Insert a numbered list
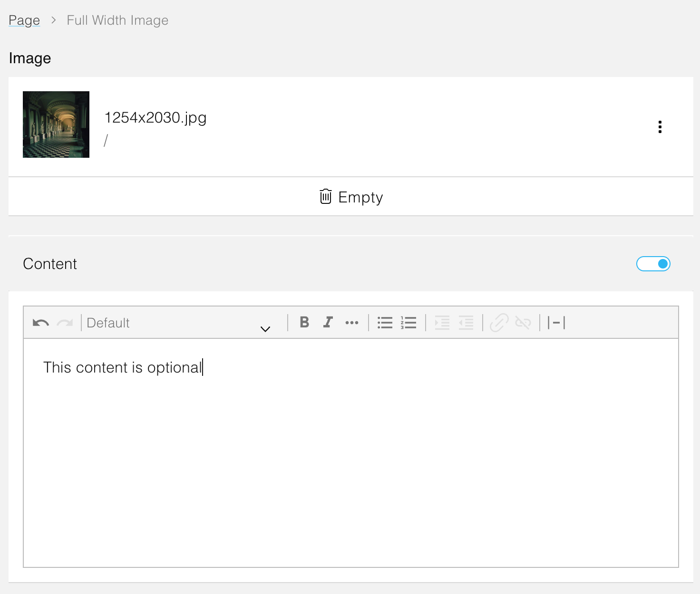 click(x=408, y=323)
